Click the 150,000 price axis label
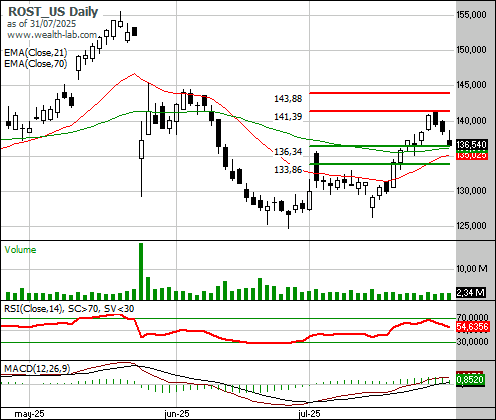This screenshot has width=496, height=420. (471, 50)
